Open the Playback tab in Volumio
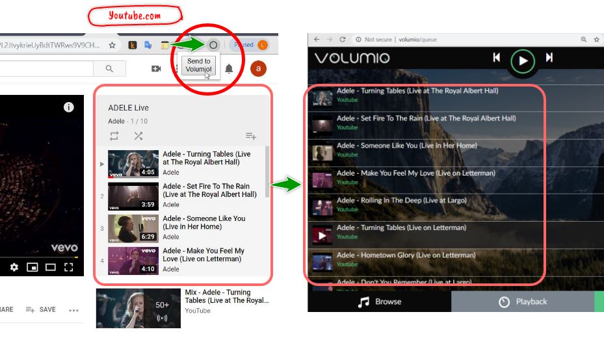This screenshot has height=364, width=604. pos(523,302)
